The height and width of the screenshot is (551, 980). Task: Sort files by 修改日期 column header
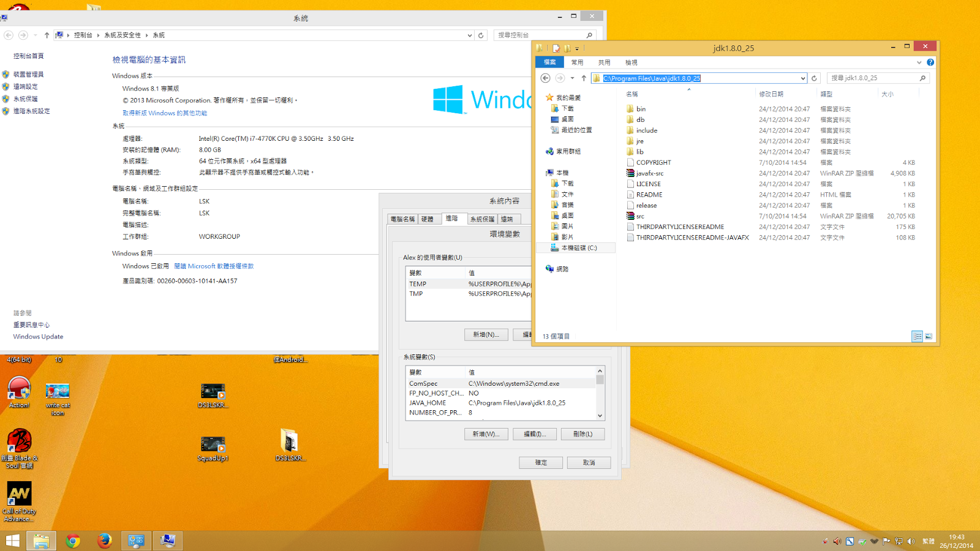[x=771, y=94]
